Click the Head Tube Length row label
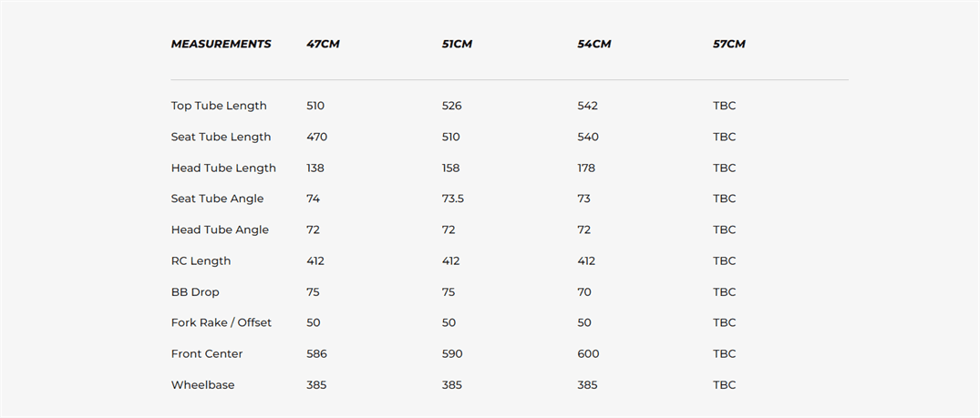The width and height of the screenshot is (980, 418). (223, 168)
